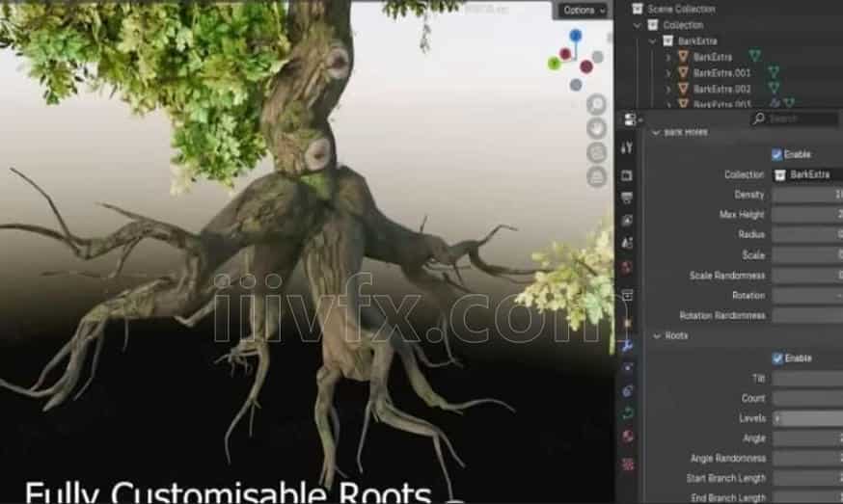Image resolution: width=843 pixels, height=504 pixels.
Task: Click the viewport zoom magnifier button
Action: click(596, 104)
